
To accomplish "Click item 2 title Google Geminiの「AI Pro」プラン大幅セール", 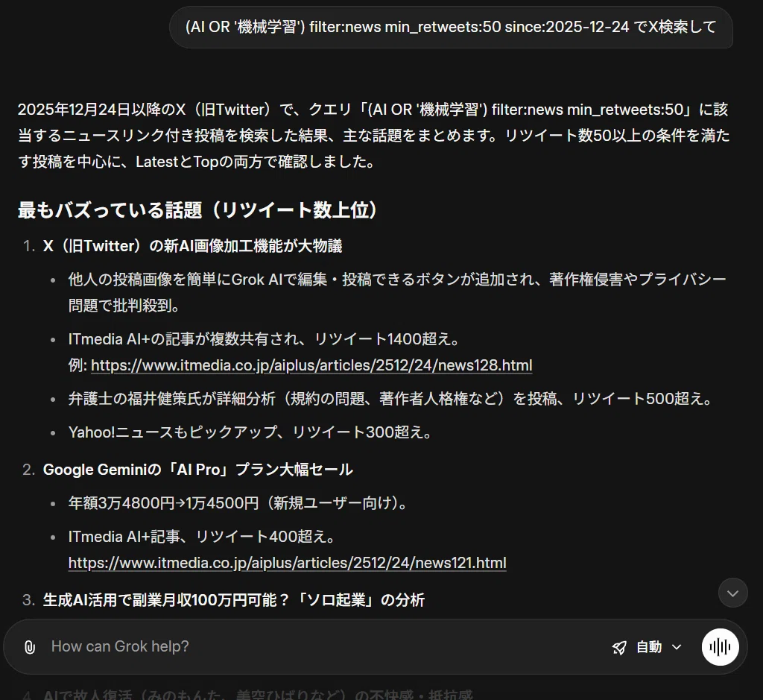I will (x=198, y=469).
